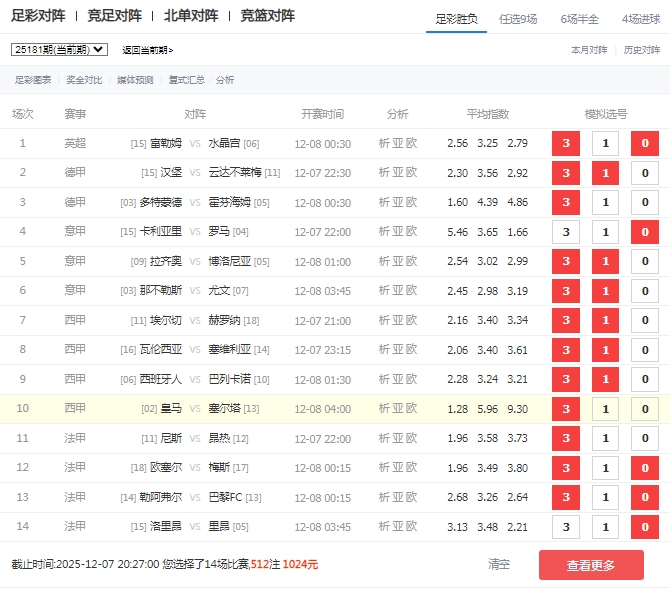The width and height of the screenshot is (670, 591).
Task: Click the 返回当前期 link
Action: (x=147, y=50)
